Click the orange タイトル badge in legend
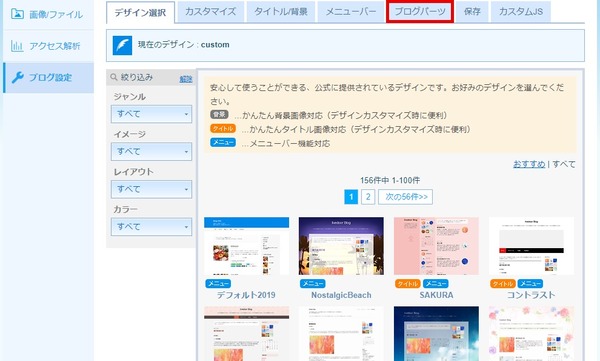The height and width of the screenshot is (361, 600). point(223,129)
